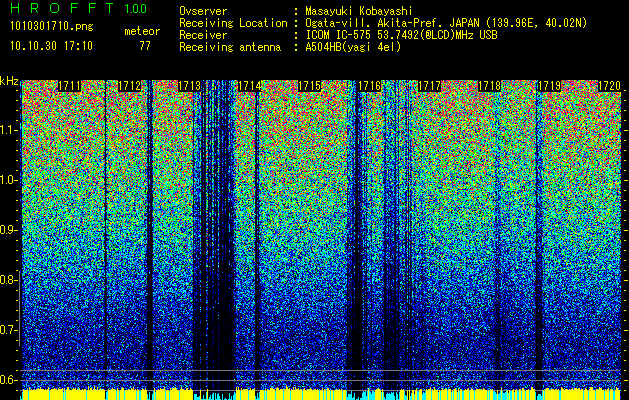Click the Ovserver label
629x400 pixels.
(x=203, y=11)
